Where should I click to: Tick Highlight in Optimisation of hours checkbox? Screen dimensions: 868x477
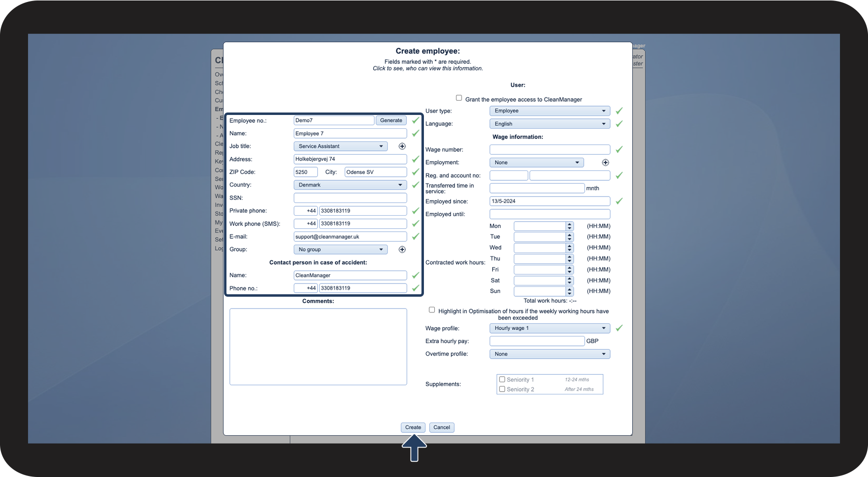432,310
